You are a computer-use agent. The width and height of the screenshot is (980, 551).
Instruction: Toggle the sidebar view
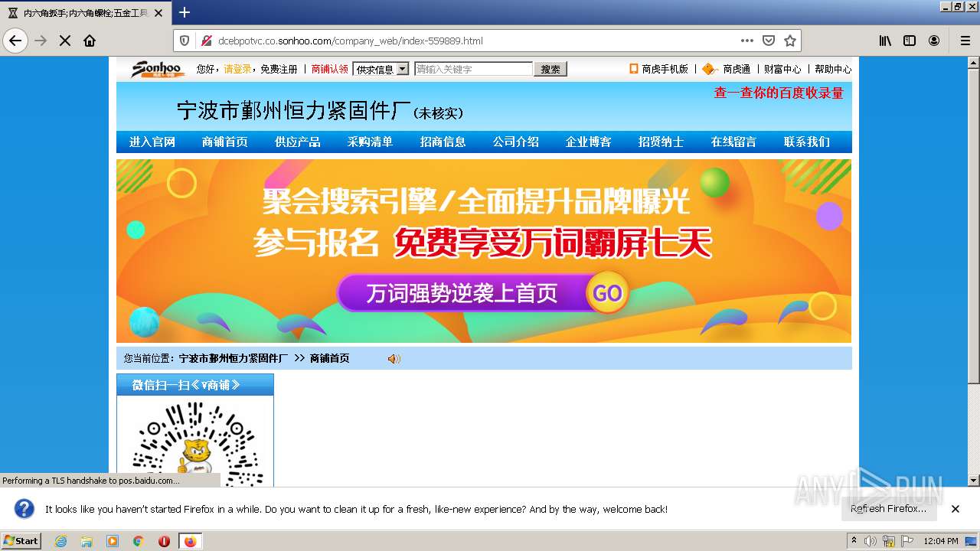910,41
